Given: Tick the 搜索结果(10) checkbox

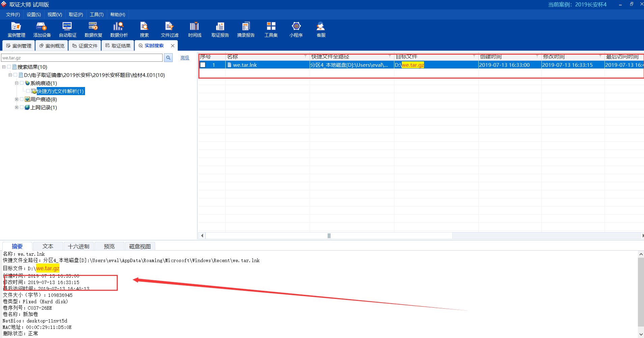Looking at the screenshot, I should [x=9, y=67].
